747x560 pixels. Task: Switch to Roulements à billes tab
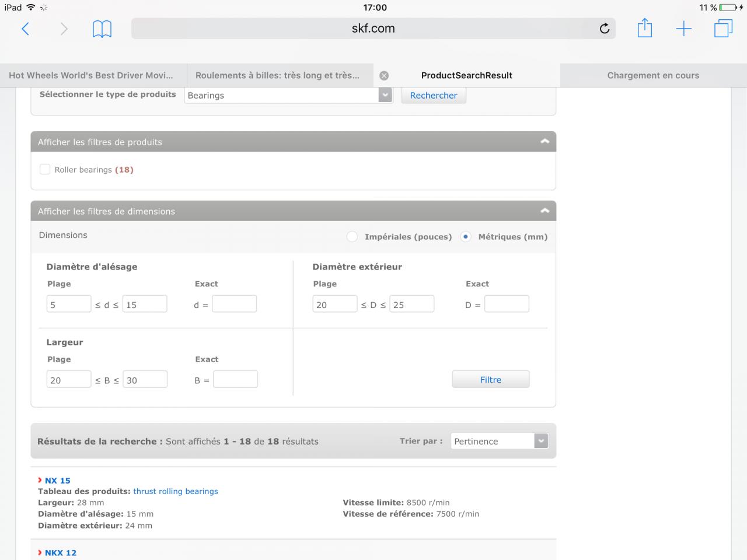pyautogui.click(x=280, y=75)
